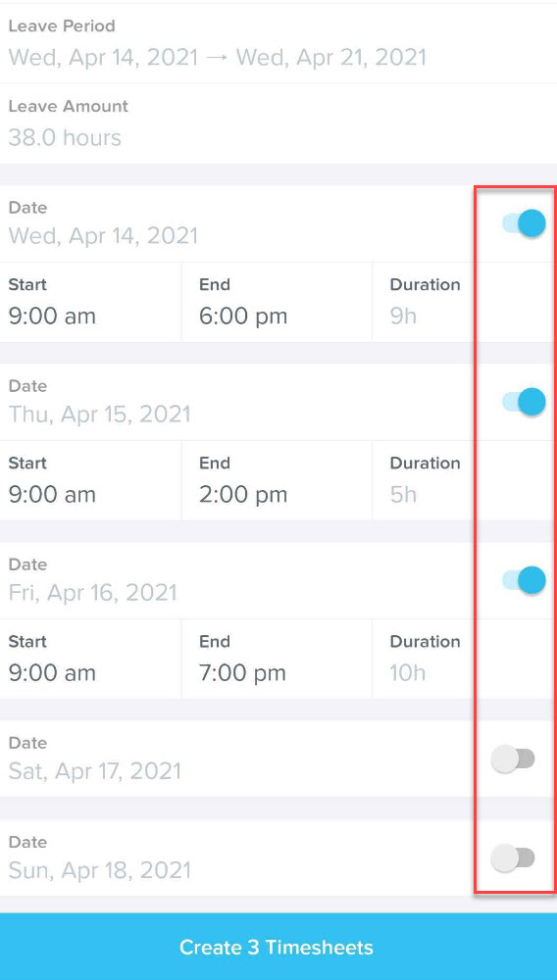Tap the Create 3 Timesheets button
The image size is (557, 980).
tap(278, 947)
